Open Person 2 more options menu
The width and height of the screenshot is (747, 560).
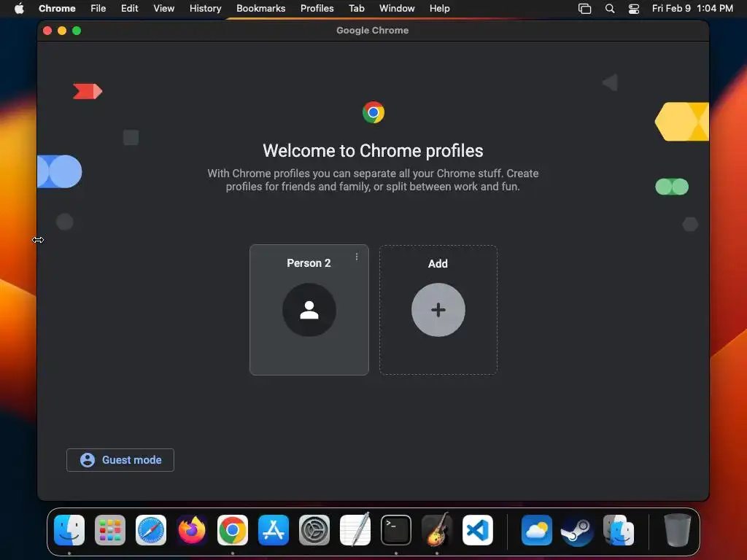pyautogui.click(x=356, y=257)
